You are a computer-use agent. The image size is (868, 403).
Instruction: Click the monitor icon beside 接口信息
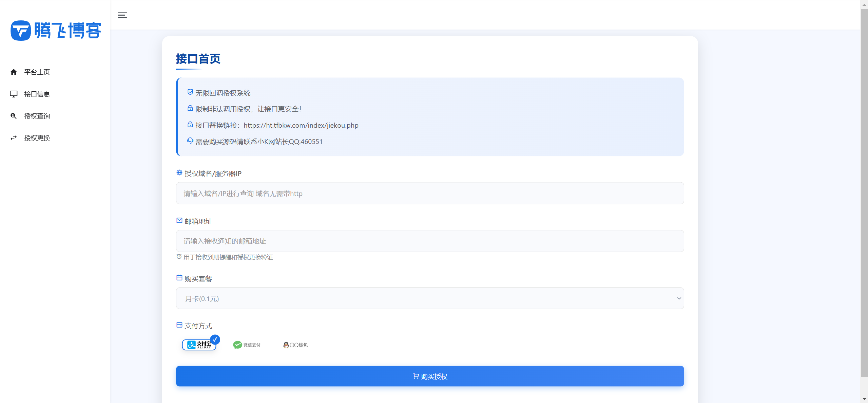click(14, 94)
